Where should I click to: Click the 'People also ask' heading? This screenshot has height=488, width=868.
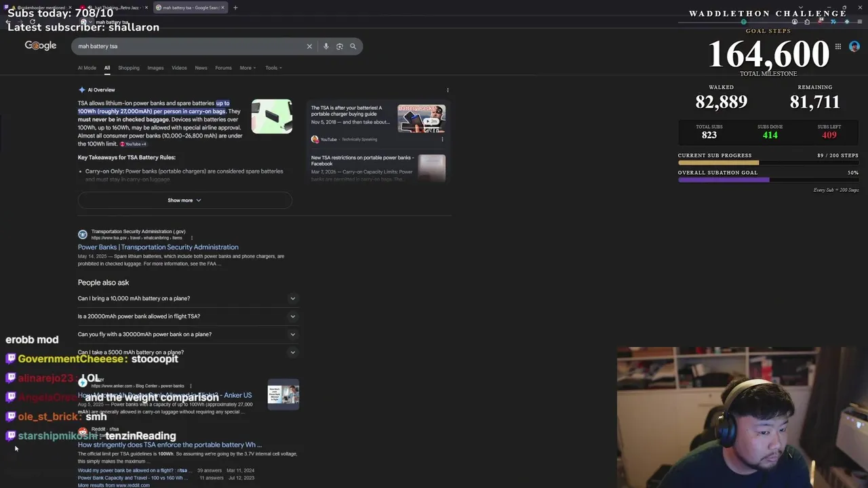pyautogui.click(x=103, y=283)
